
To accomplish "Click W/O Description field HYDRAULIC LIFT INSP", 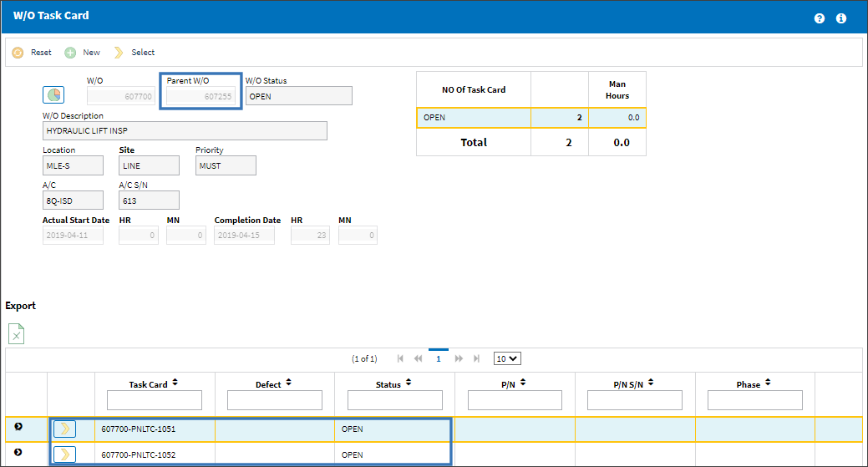I will [185, 130].
